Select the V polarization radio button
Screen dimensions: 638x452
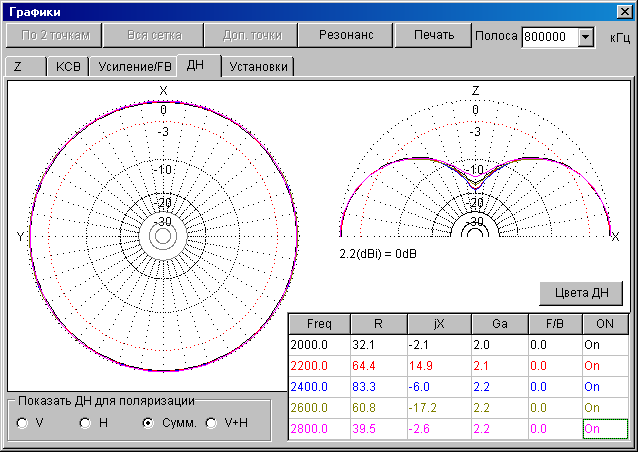(23, 423)
